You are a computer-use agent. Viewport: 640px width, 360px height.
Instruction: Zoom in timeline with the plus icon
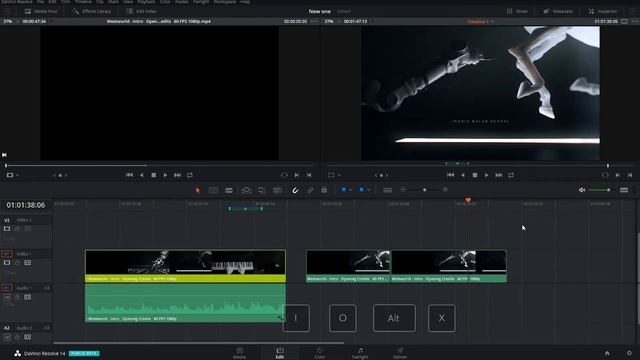pos(445,190)
